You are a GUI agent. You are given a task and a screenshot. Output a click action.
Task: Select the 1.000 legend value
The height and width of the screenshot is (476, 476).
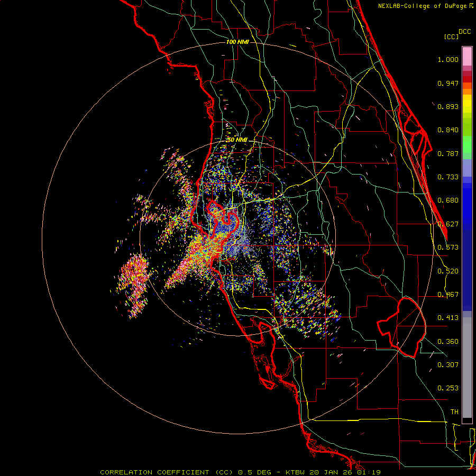tap(448, 59)
